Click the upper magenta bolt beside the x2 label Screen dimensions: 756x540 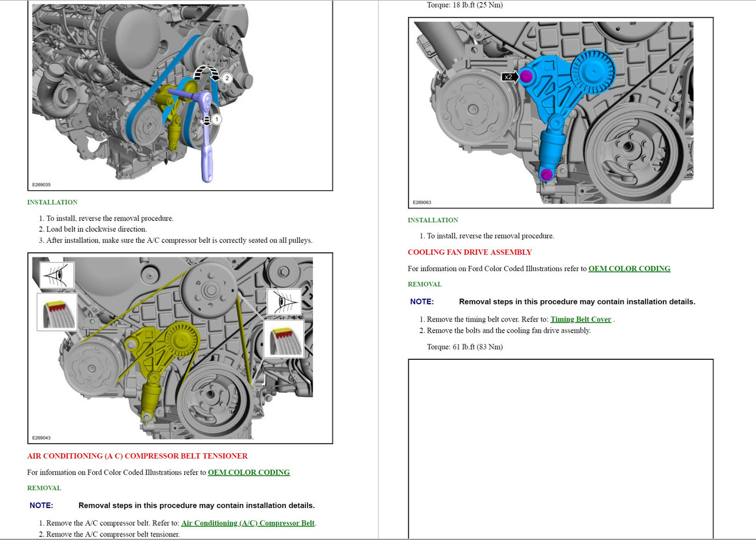coord(526,76)
